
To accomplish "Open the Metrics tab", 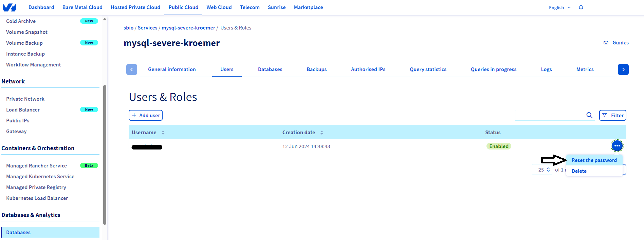I will 585,69.
